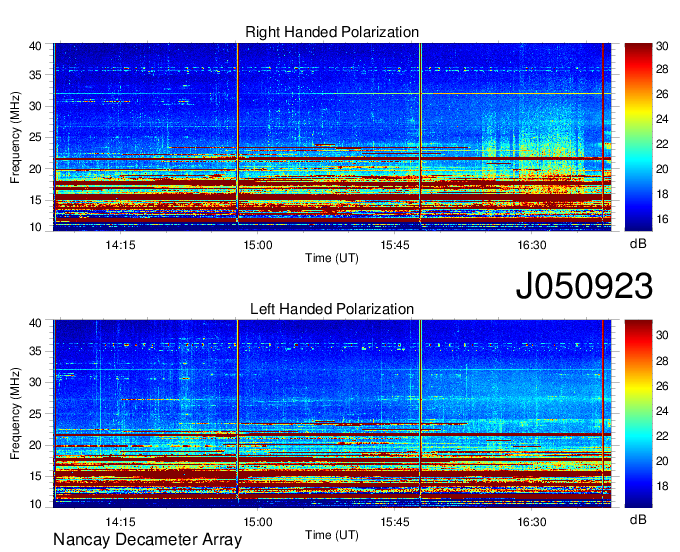Click the 15:00 tick of Right Handed plot
This screenshot has height=552, width=680.
coord(258,245)
